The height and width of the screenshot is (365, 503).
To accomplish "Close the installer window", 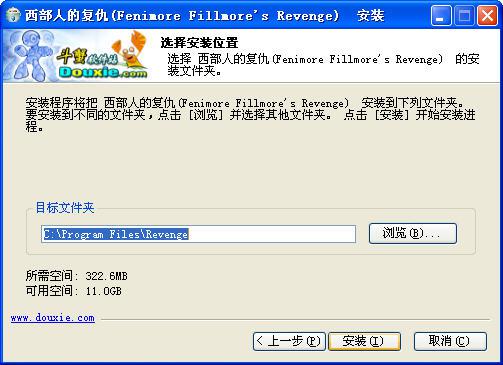I will coord(487,16).
